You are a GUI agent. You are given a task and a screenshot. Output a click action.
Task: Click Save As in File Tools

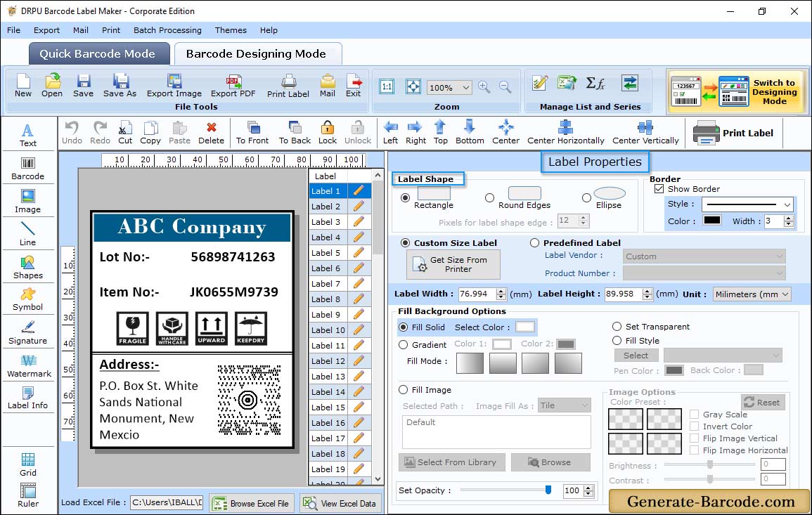[120, 86]
